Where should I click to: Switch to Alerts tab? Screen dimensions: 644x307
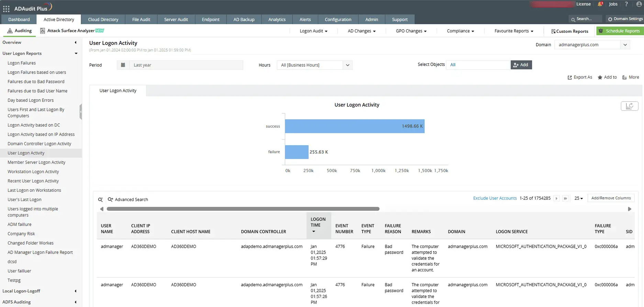(x=305, y=19)
